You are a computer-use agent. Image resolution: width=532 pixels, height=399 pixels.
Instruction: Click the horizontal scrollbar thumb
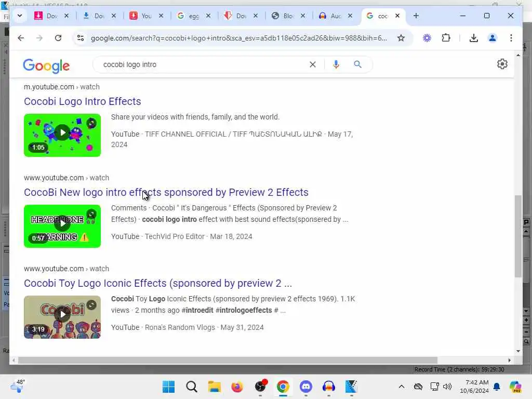pyautogui.click(x=228, y=361)
